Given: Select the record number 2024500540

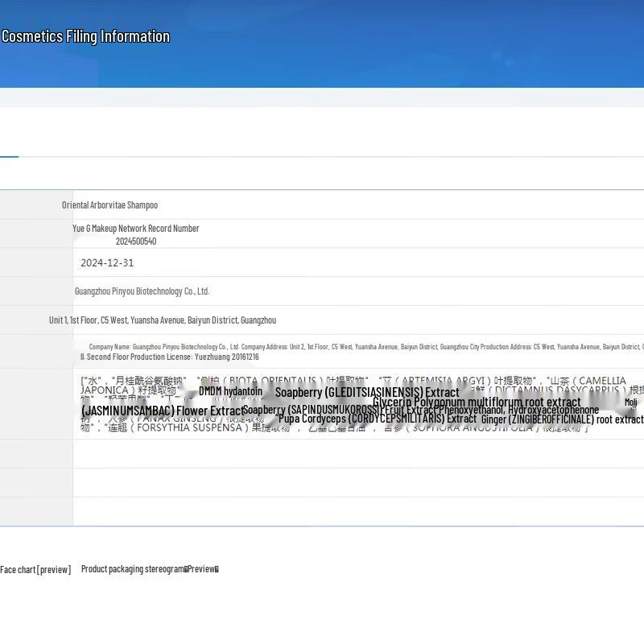Looking at the screenshot, I should tap(136, 242).
